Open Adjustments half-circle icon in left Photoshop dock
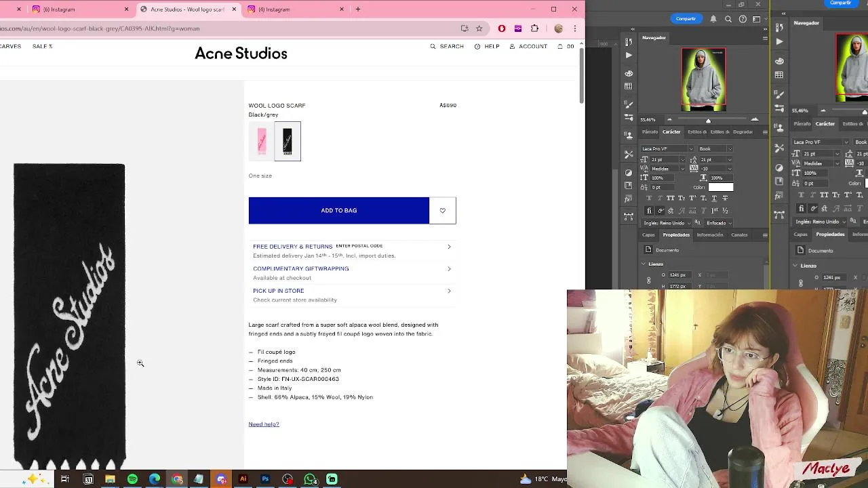The width and height of the screenshot is (868, 488). pos(629,173)
